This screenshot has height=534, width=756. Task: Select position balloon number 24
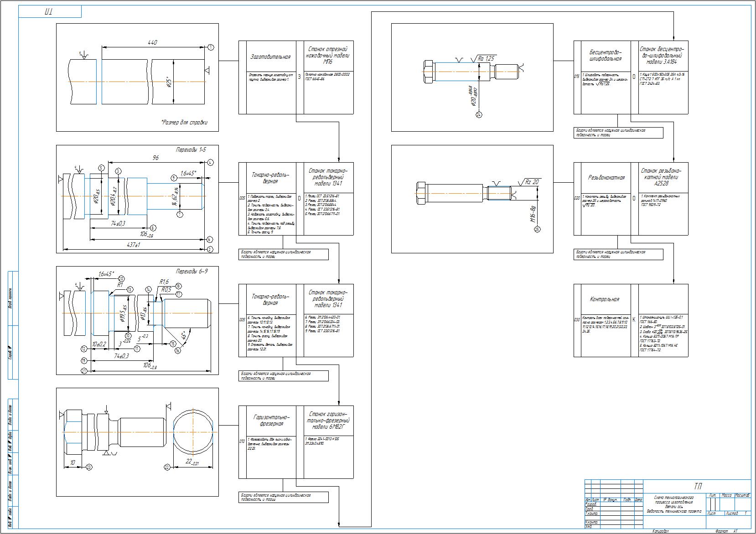479,114
